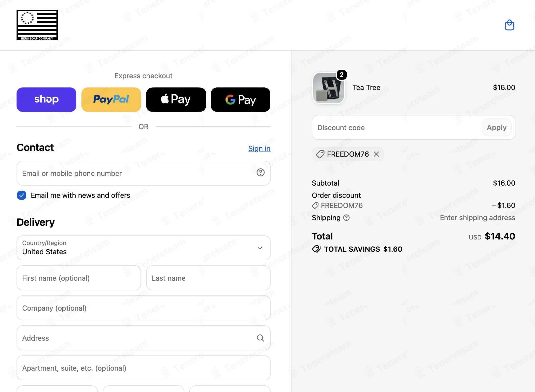Expand the Country/Region dropdown
This screenshot has width=535, height=392.
[x=143, y=248]
